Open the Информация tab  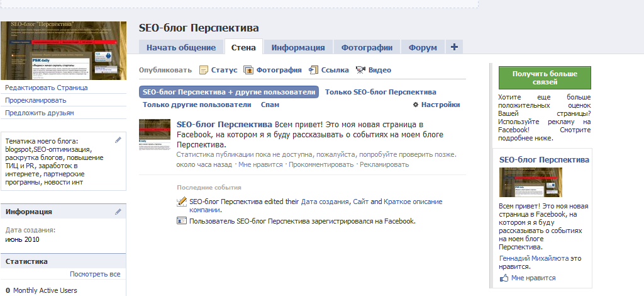coord(298,47)
